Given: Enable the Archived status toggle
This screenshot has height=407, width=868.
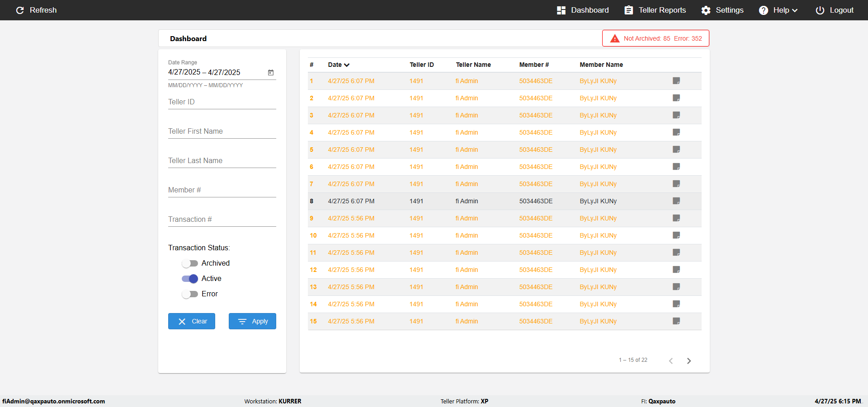Looking at the screenshot, I should point(190,263).
